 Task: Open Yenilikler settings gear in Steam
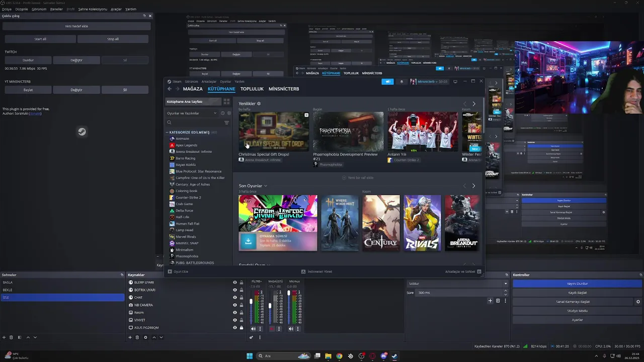(259, 104)
